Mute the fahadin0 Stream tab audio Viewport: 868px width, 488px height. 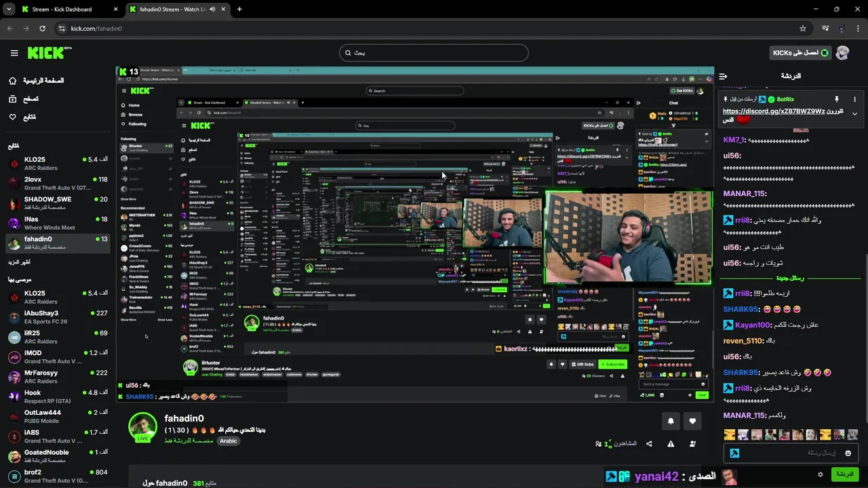[212, 9]
